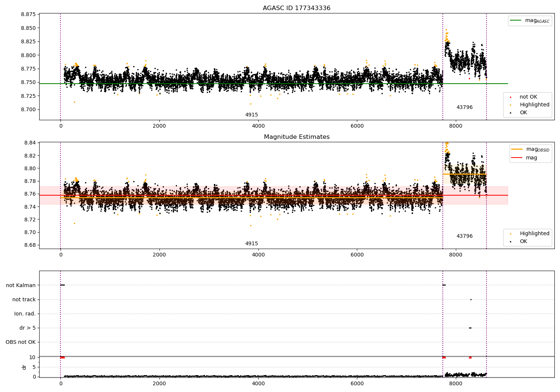
Task: Click x-axis tick '2000' under the dr plot
Action: (x=159, y=384)
